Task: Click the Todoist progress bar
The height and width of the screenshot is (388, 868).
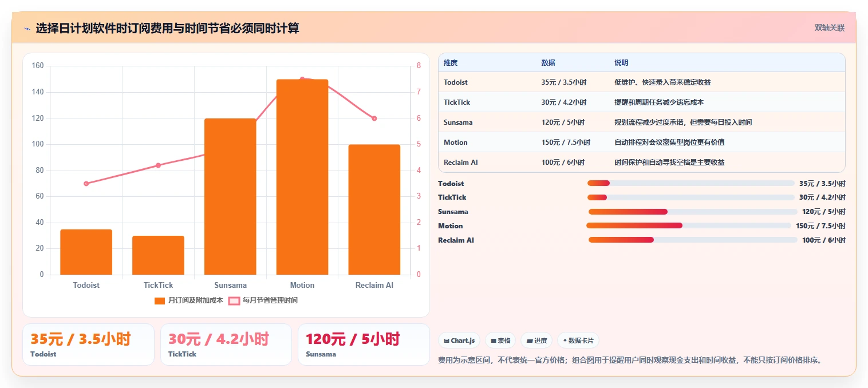Action: click(691, 183)
